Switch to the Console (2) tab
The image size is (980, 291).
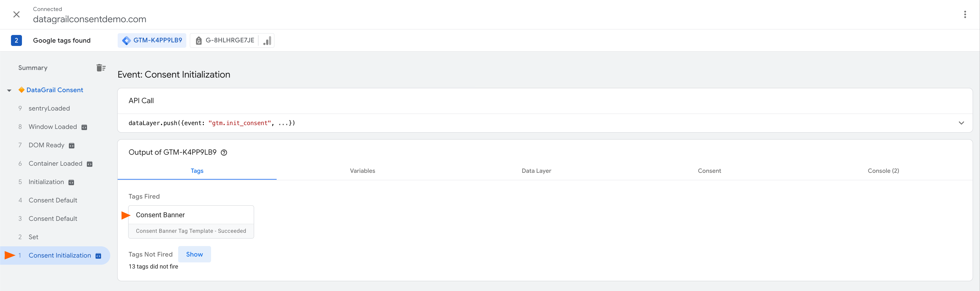coord(883,171)
